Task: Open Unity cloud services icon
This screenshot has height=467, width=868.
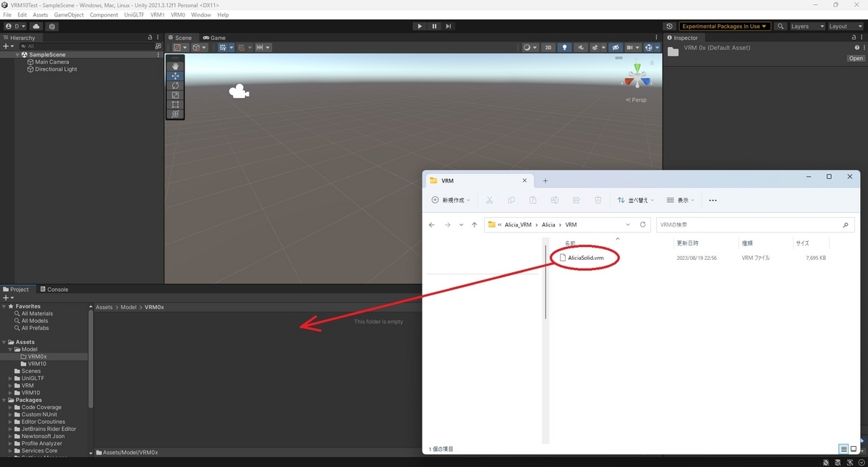Action: click(36, 26)
